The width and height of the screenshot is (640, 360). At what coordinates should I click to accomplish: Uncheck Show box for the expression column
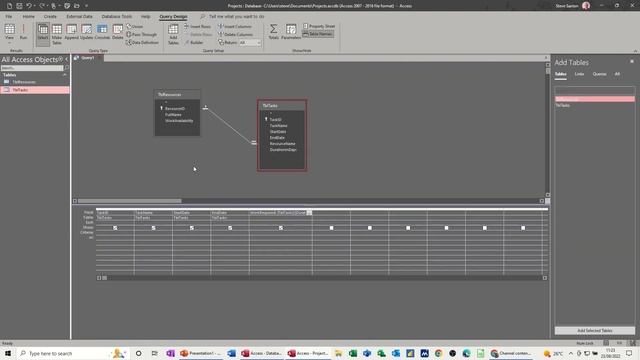point(281,228)
